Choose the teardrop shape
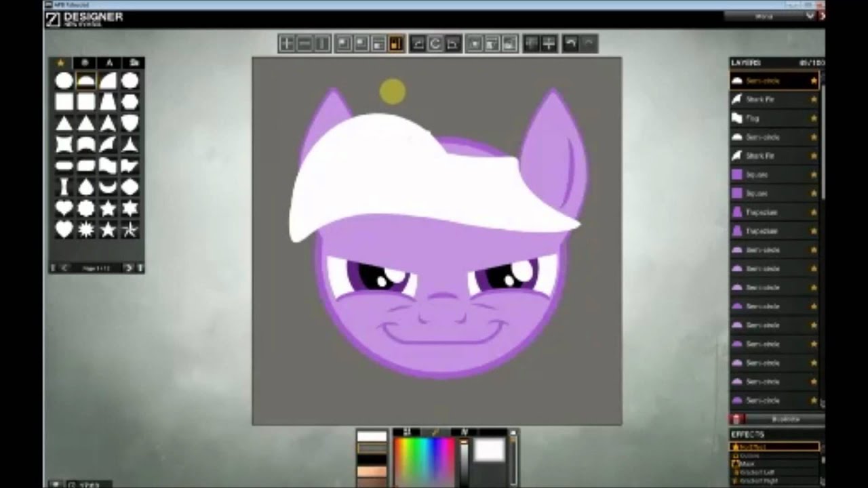Image resolution: width=868 pixels, height=488 pixels. tap(86, 187)
